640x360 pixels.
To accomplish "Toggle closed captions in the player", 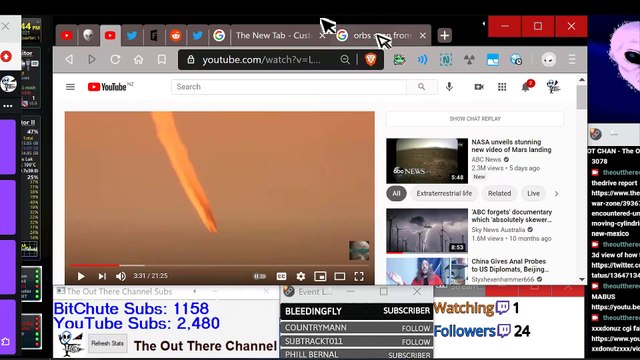I will 281,276.
